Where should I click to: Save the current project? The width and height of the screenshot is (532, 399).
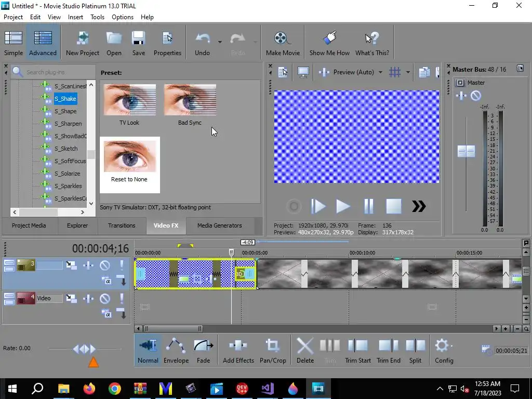coord(138,43)
